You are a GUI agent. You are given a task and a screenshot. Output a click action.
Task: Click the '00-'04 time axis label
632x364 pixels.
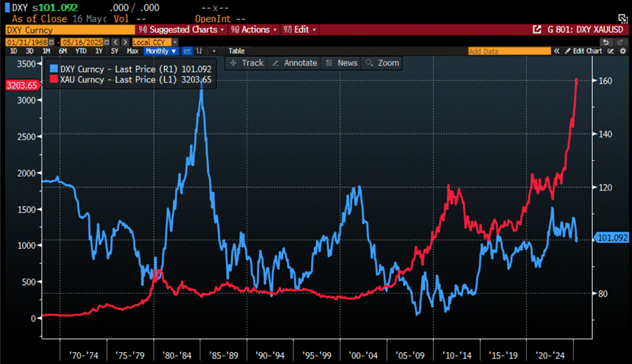point(363,355)
